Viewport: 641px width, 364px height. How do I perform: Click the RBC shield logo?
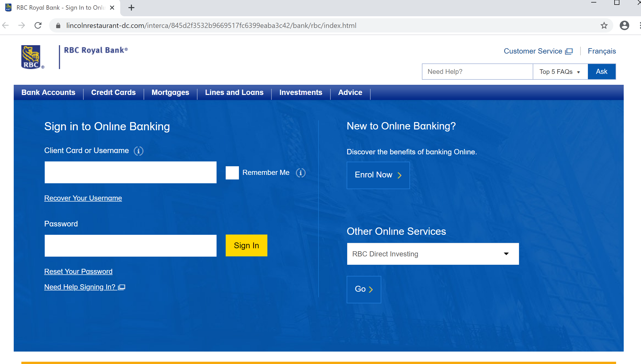(31, 57)
